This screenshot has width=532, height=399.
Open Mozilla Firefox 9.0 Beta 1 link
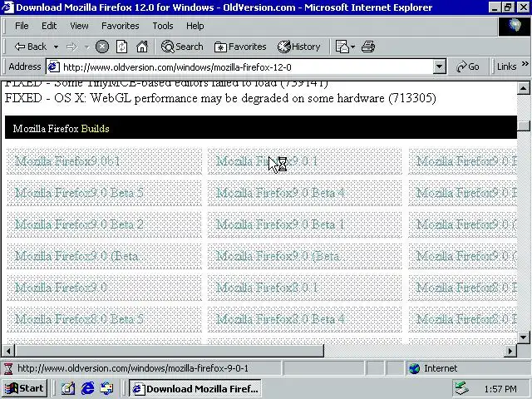pos(280,224)
